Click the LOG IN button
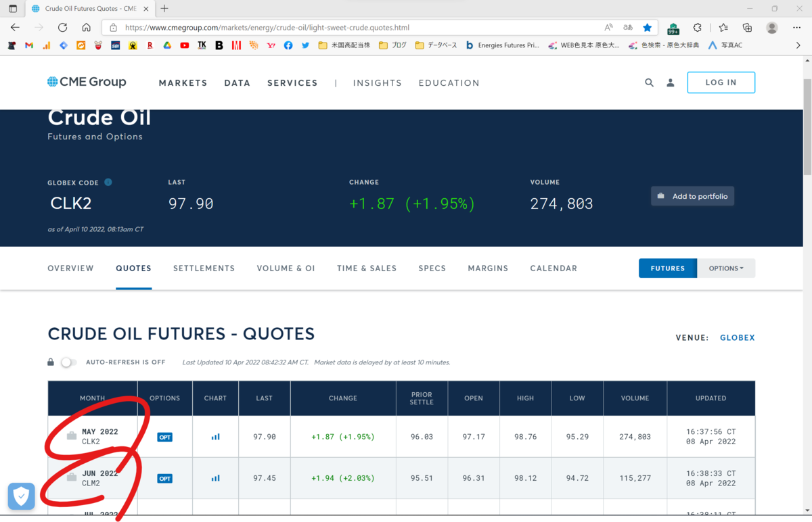Screen dimensions: 812x522 [x=721, y=82]
